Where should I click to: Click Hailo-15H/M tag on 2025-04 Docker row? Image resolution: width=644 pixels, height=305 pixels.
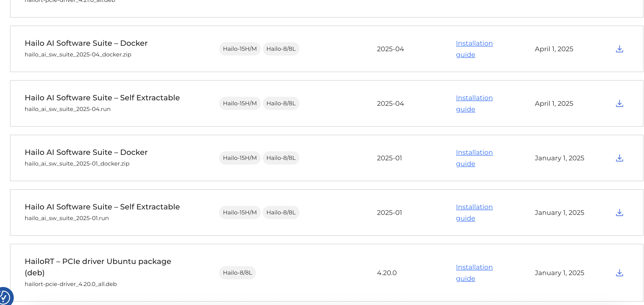point(239,49)
